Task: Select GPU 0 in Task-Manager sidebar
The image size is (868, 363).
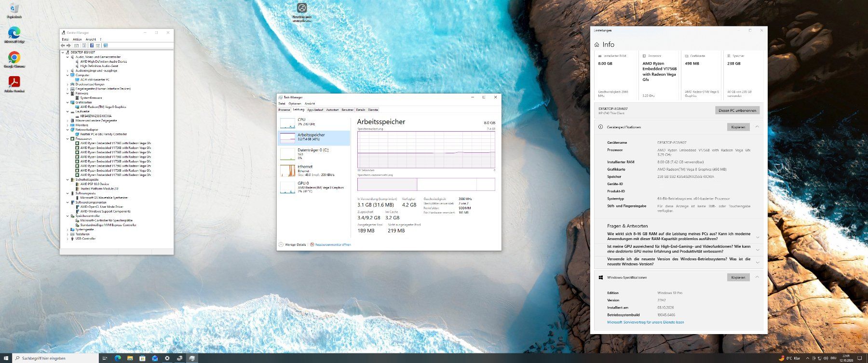Action: [314, 187]
